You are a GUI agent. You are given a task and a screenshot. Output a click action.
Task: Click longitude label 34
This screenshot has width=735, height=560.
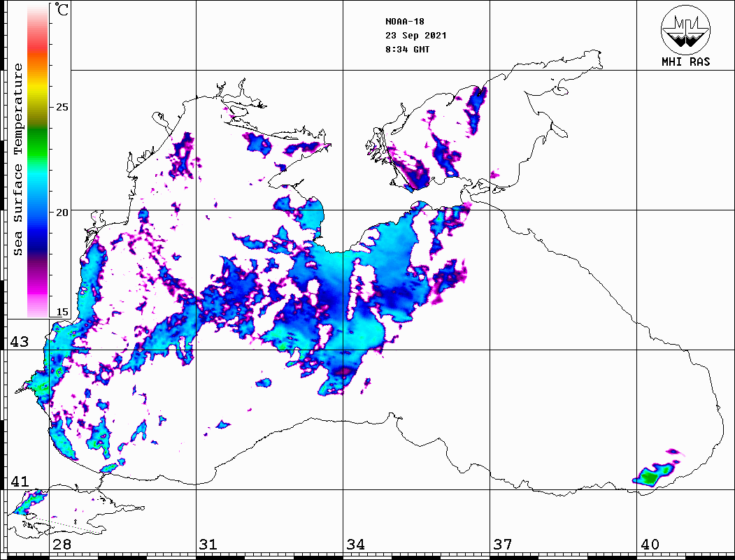(355, 544)
